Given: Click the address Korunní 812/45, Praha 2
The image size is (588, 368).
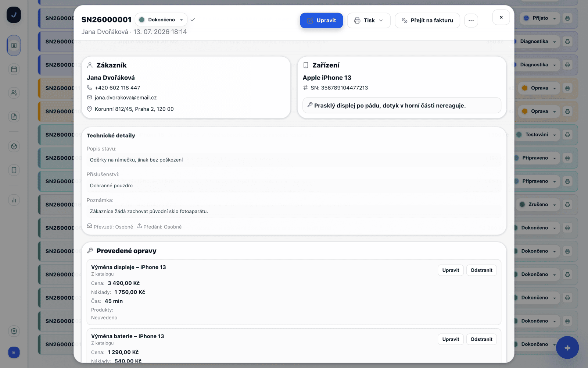Looking at the screenshot, I should (134, 109).
